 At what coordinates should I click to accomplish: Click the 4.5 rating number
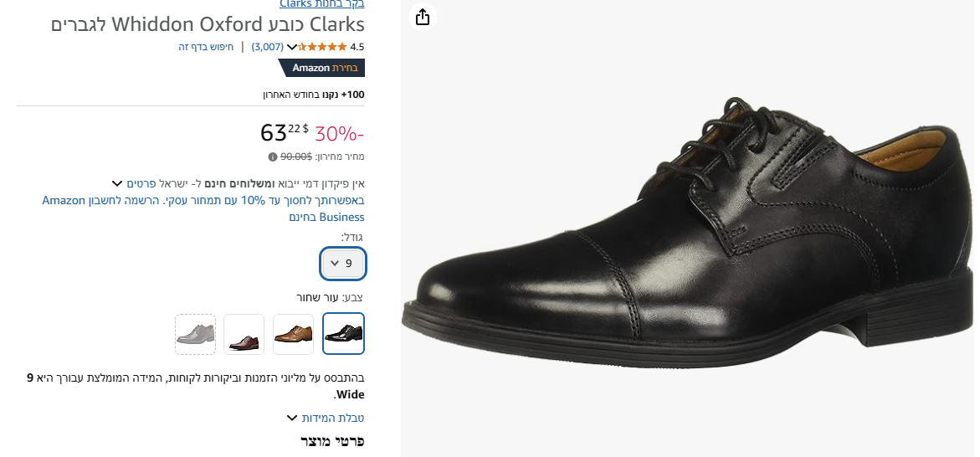[357, 47]
